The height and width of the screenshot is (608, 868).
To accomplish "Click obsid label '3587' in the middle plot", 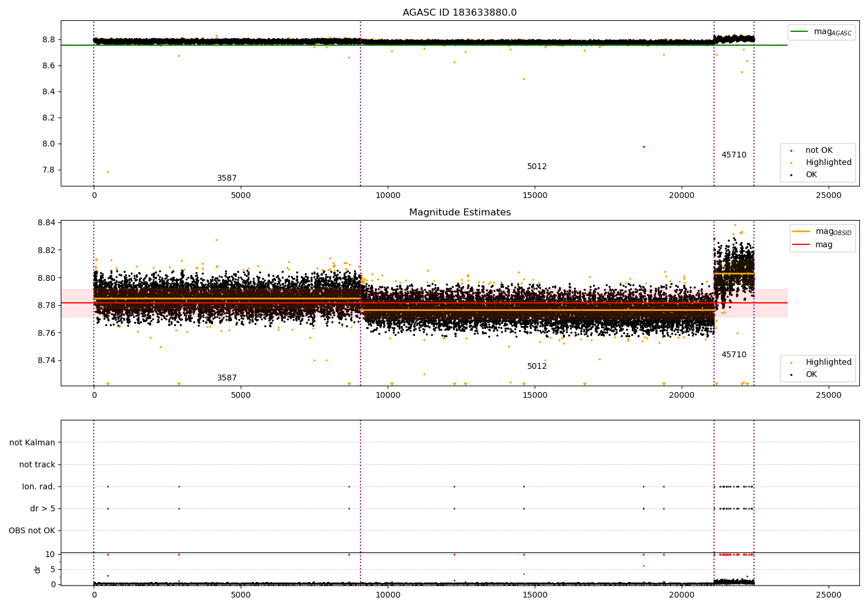I will coord(227,378).
